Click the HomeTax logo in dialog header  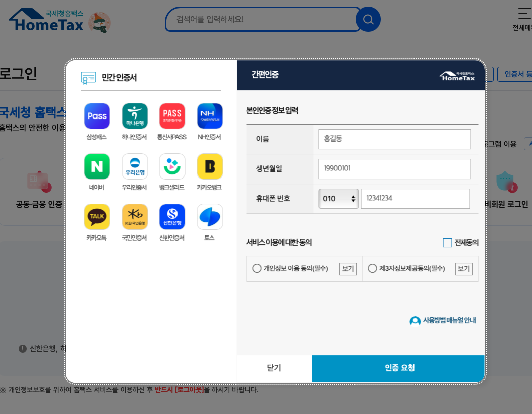(457, 76)
